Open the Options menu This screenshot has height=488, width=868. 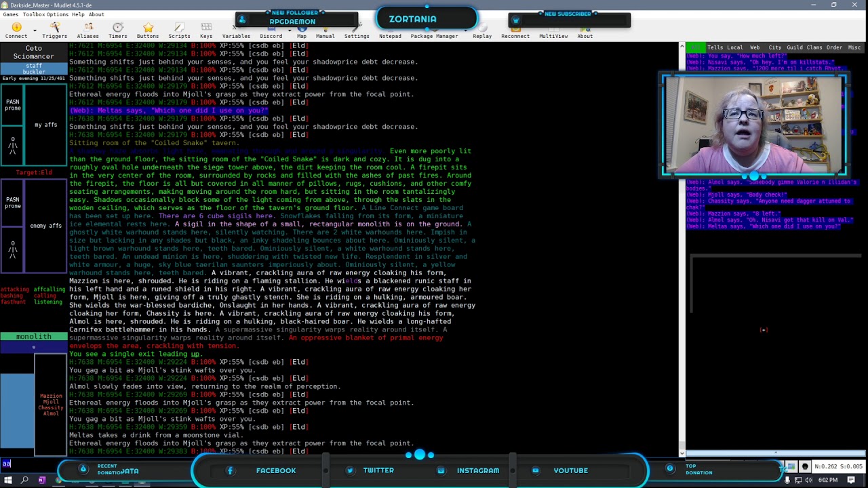[x=58, y=14]
